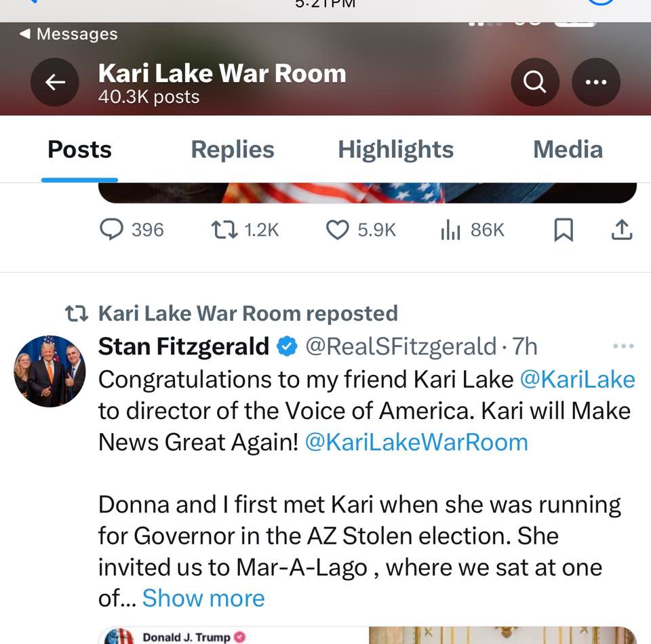
Task: Open search on the Kari Lake War Room profile
Action: pyautogui.click(x=535, y=82)
